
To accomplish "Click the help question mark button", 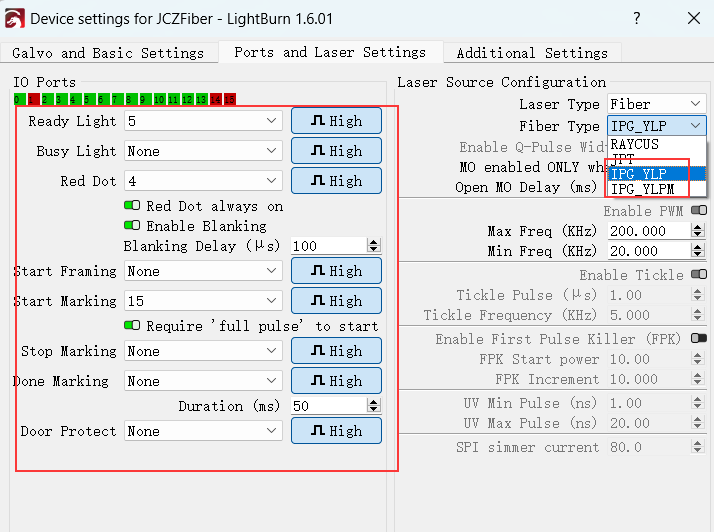I will [637, 19].
